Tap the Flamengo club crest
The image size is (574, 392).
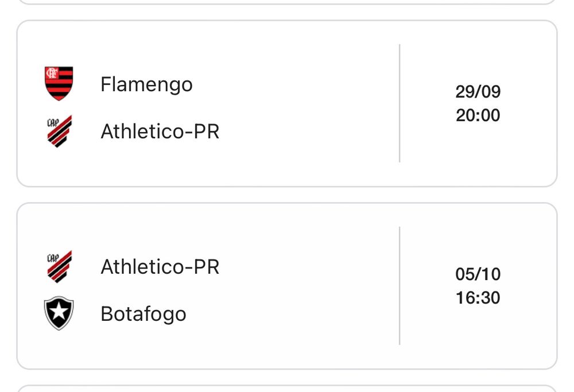coord(59,83)
